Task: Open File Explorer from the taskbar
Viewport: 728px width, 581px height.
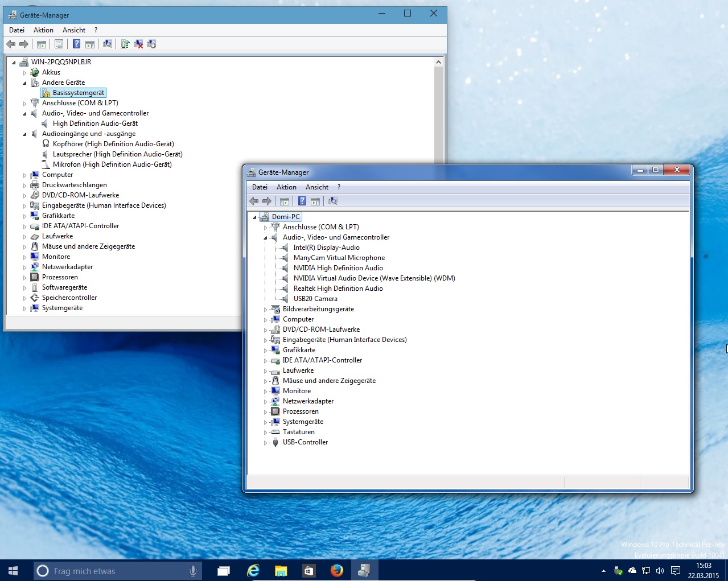Action: 281,571
